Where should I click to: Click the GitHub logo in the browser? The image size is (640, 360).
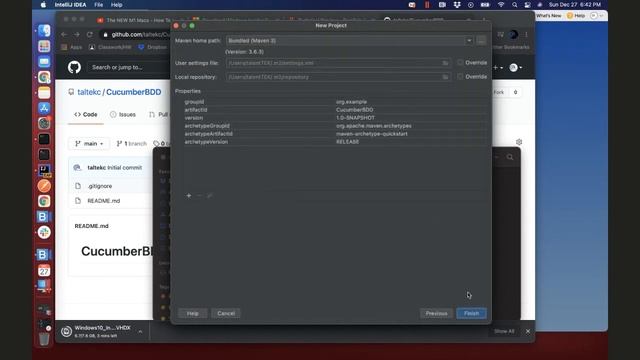74,67
